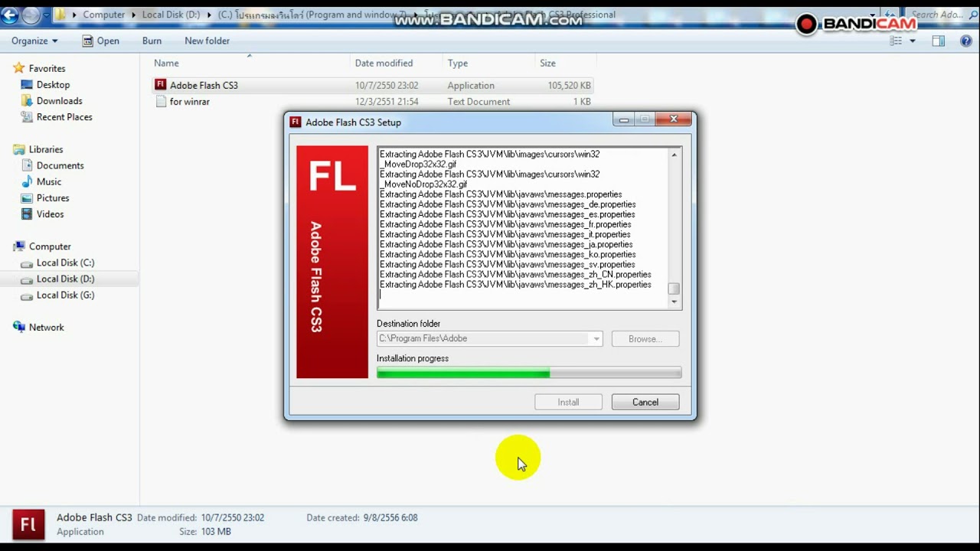
Task: Click the large FL icon in details pane
Action: click(28, 524)
